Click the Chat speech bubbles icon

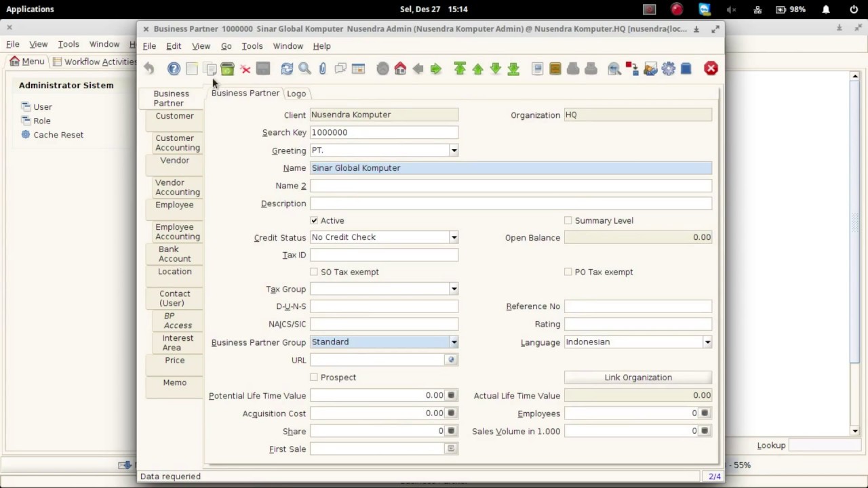(x=340, y=68)
